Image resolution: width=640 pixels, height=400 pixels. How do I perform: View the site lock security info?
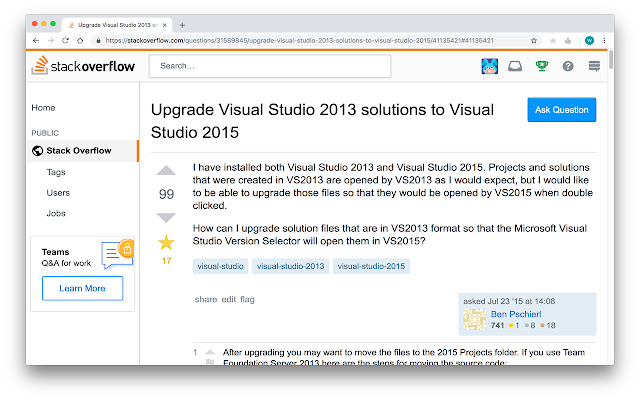pyautogui.click(x=98, y=40)
